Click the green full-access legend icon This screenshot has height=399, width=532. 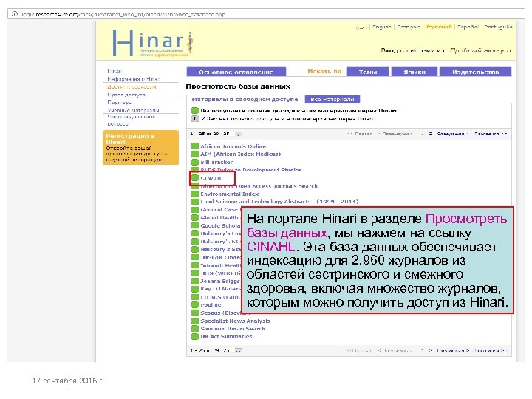(195, 111)
